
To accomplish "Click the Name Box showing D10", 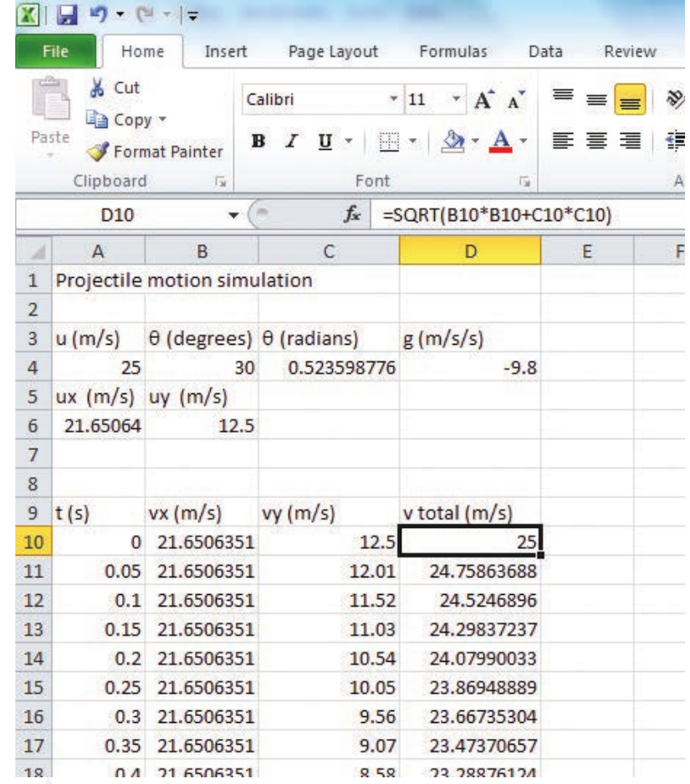I will pos(117,216).
